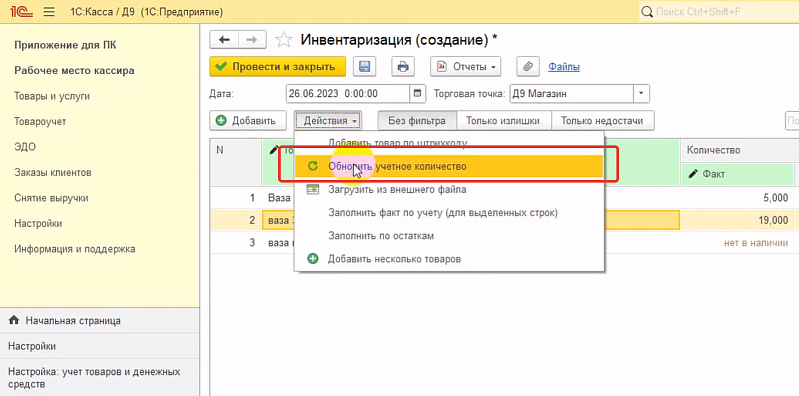Go forward with the right arrow button
The height and width of the screenshot is (396, 799).
click(x=252, y=40)
